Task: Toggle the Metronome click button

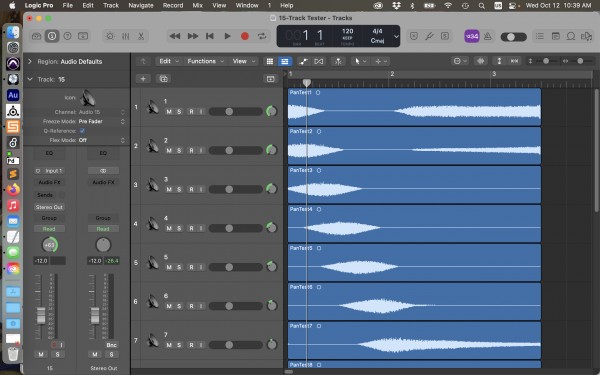Action: (488, 36)
